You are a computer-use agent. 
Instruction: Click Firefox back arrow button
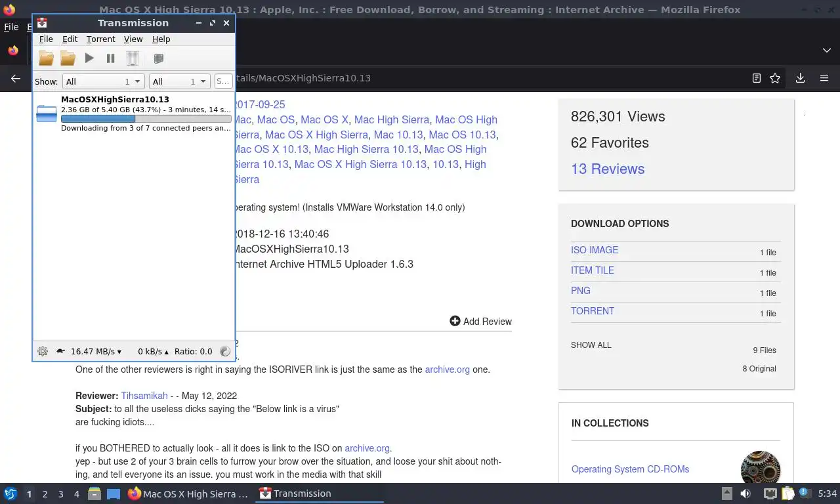click(16, 78)
